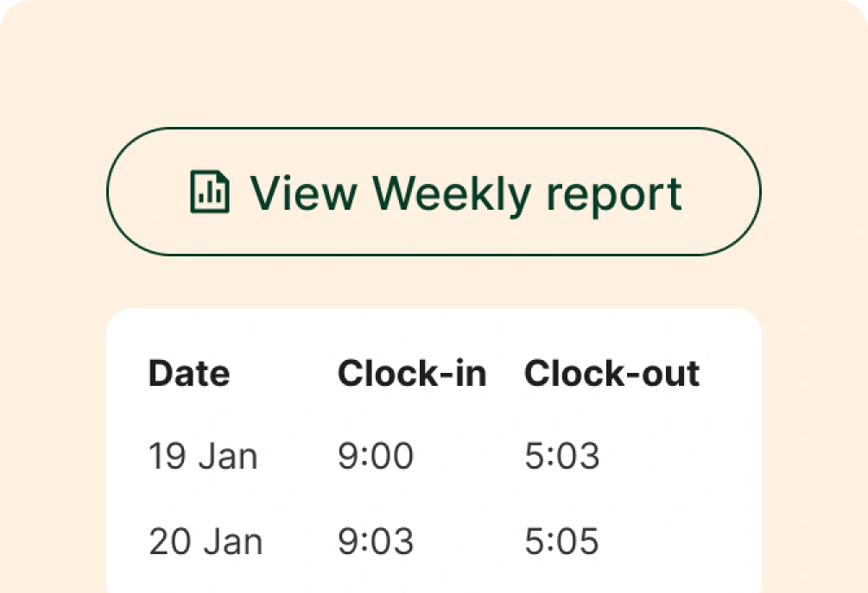Select the Clock-out column header
Screen dimensions: 868x593
pyautogui.click(x=612, y=373)
